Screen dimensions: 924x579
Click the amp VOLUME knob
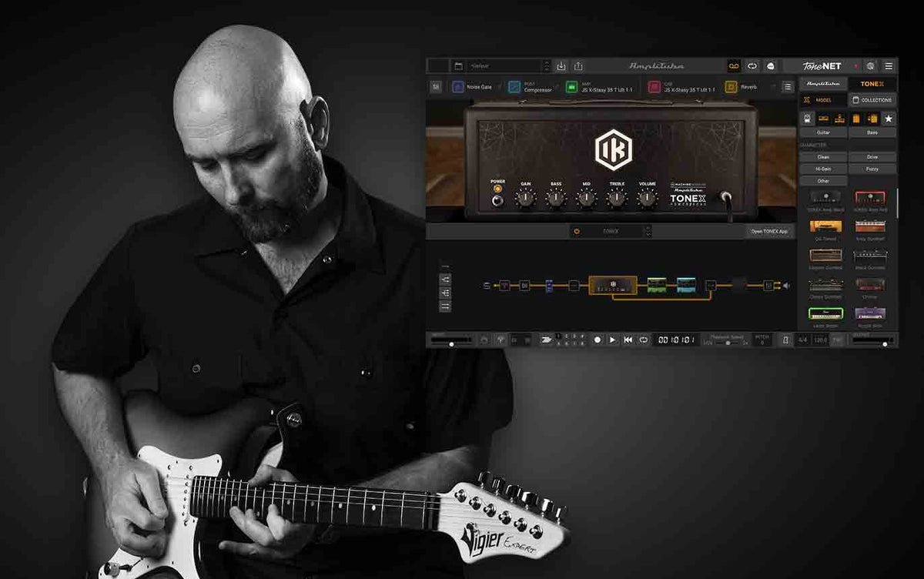tap(648, 199)
